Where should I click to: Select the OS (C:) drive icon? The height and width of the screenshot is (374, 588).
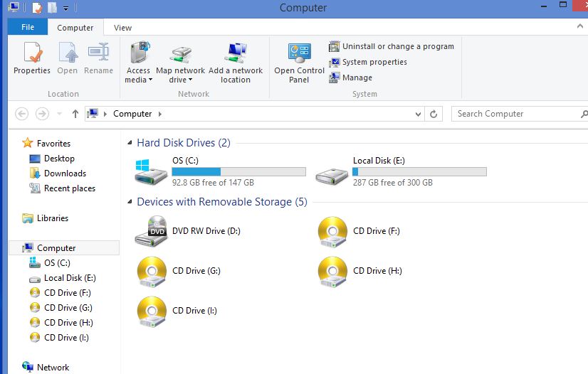(151, 171)
